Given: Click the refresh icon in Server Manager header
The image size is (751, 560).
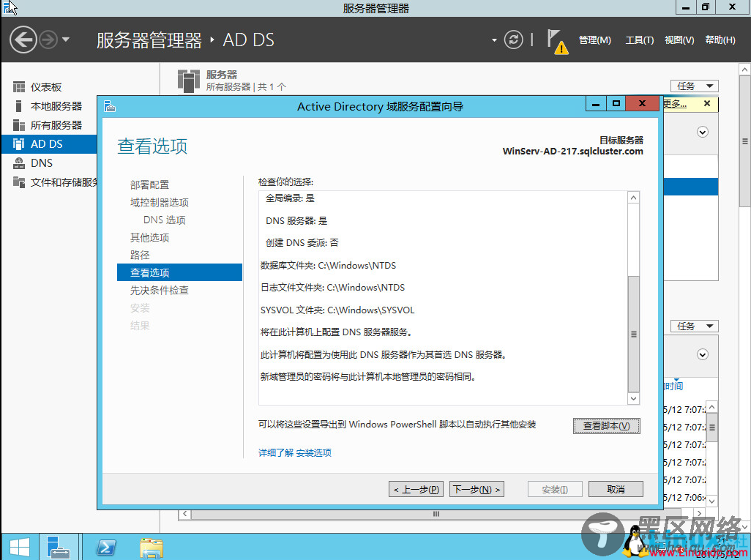Looking at the screenshot, I should [513, 40].
